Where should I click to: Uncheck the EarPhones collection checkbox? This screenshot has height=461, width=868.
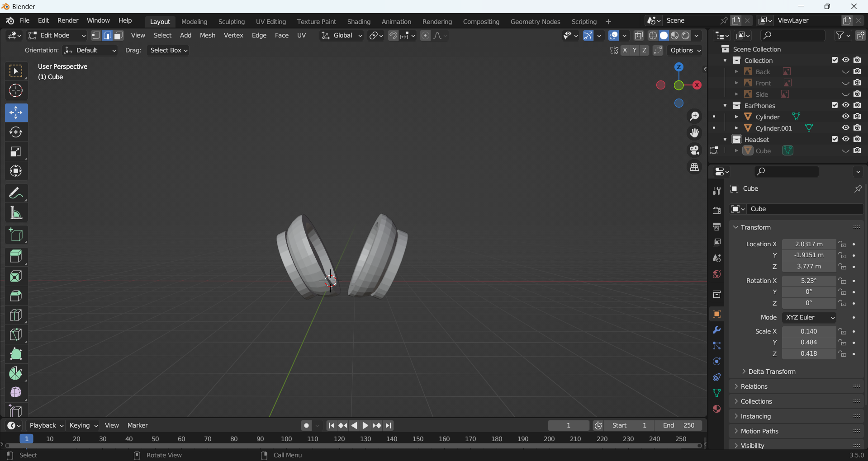835,105
